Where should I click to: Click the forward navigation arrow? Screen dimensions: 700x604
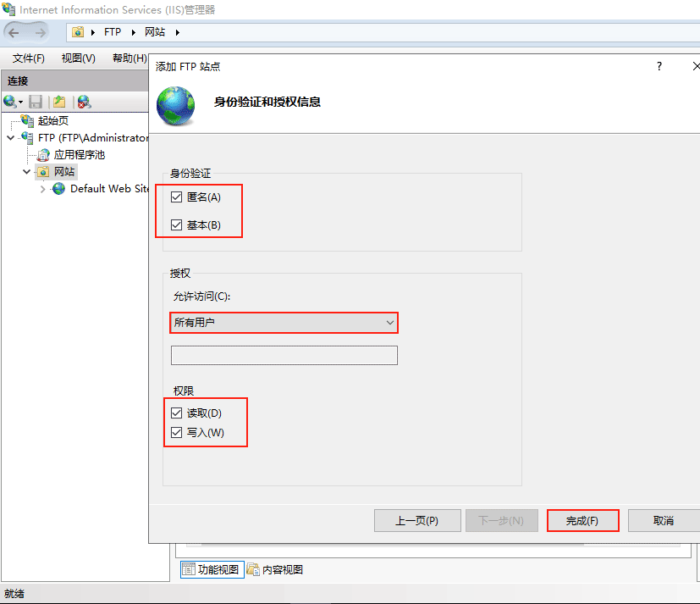[40, 32]
